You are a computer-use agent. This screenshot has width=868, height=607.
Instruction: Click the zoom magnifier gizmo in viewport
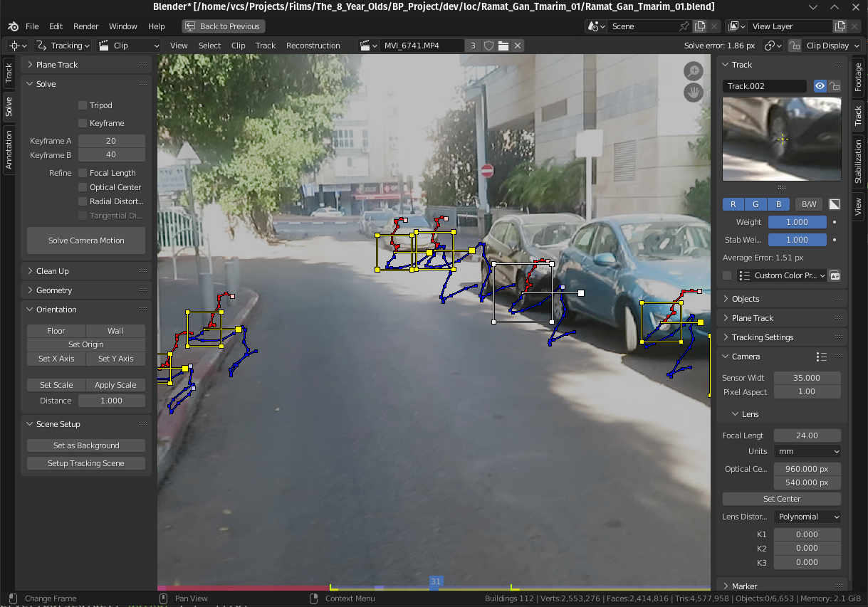coord(693,71)
